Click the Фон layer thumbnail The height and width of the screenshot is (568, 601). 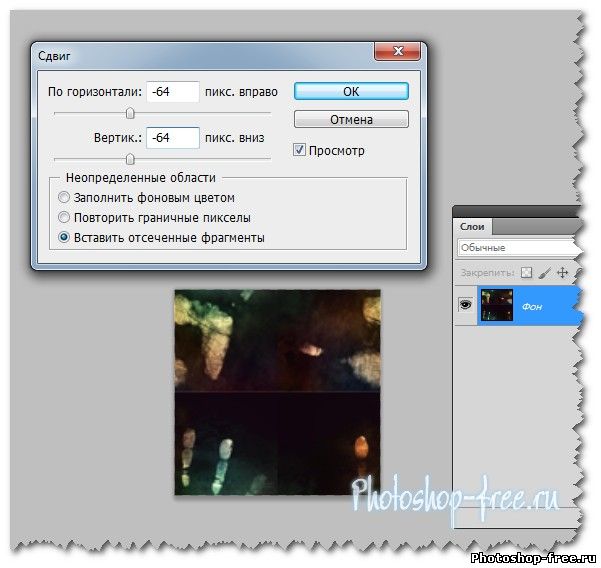point(496,306)
